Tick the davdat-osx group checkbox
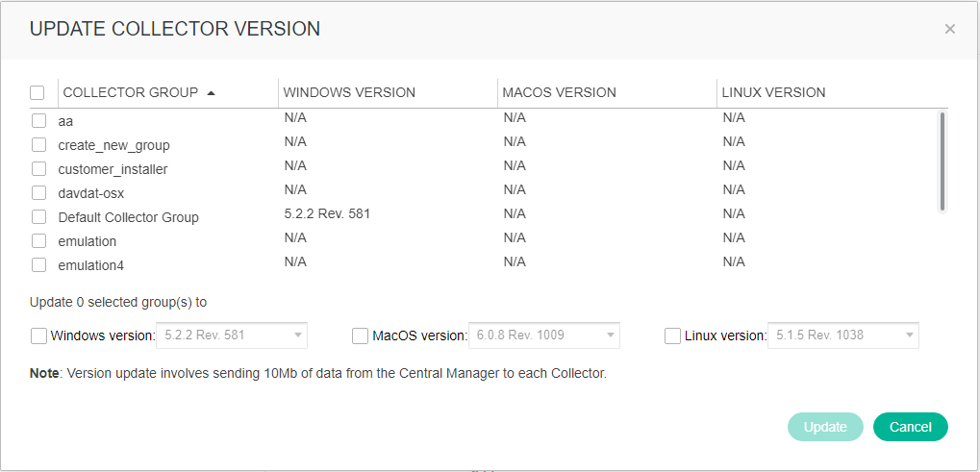 (39, 193)
